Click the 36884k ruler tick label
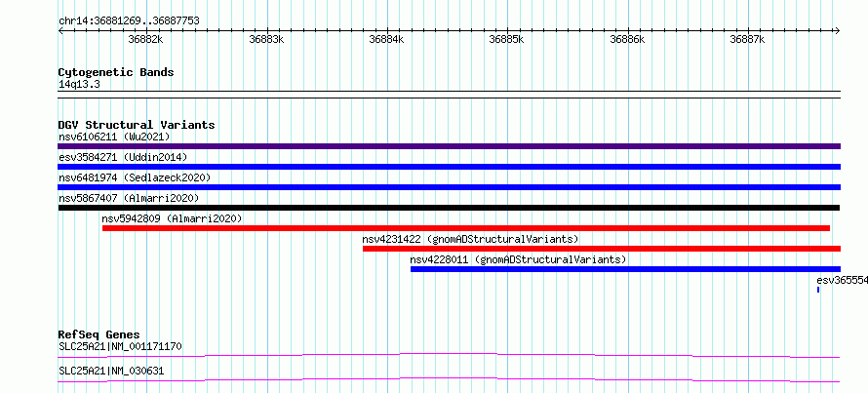 pyautogui.click(x=387, y=39)
